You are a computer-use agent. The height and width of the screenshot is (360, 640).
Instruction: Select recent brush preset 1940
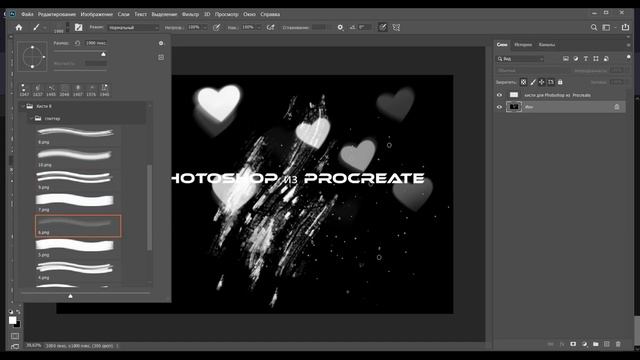[x=104, y=90]
